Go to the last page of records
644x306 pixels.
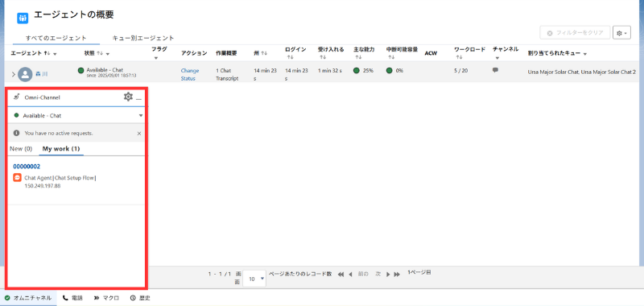point(397,275)
